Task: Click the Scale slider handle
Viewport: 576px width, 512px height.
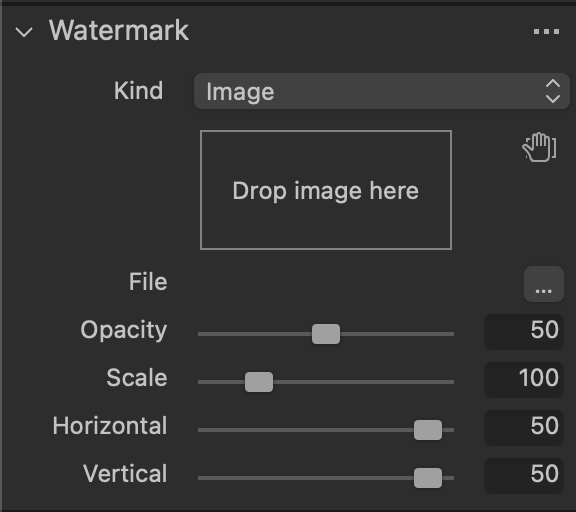Action: 259,382
